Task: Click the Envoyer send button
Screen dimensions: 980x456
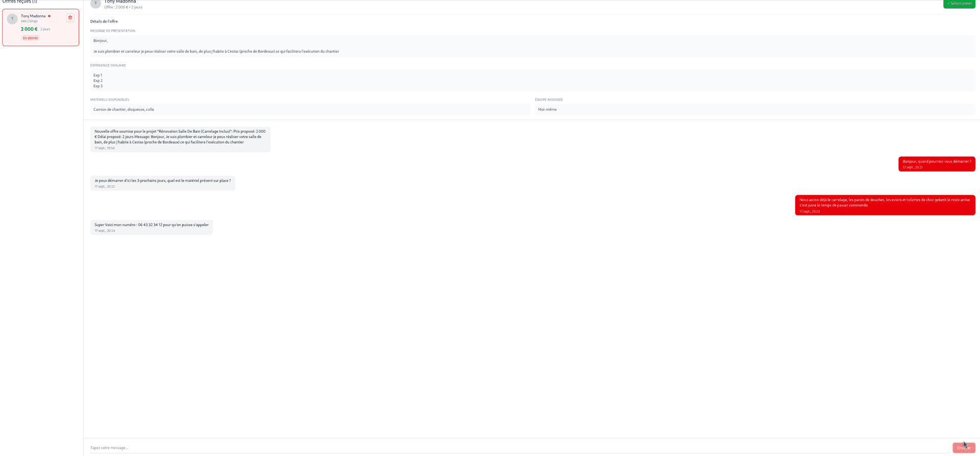Action: click(963, 448)
